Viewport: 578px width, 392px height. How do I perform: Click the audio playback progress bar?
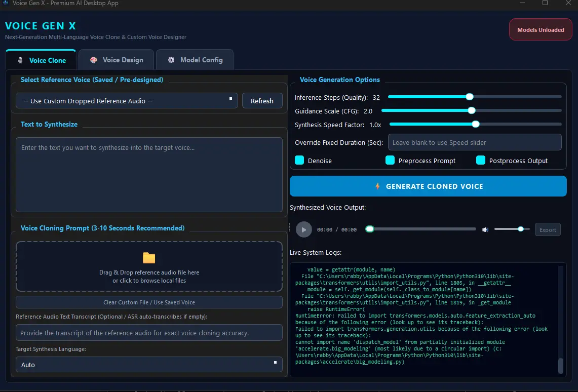[x=420, y=229]
